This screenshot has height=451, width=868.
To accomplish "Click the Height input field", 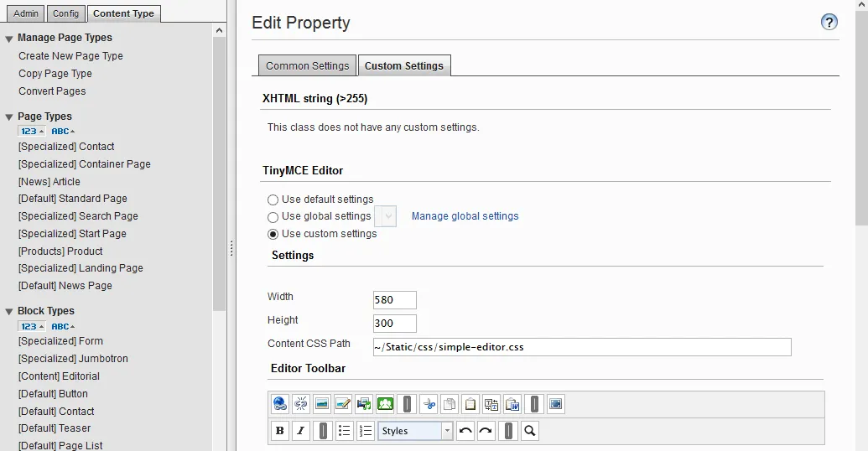I will click(395, 324).
